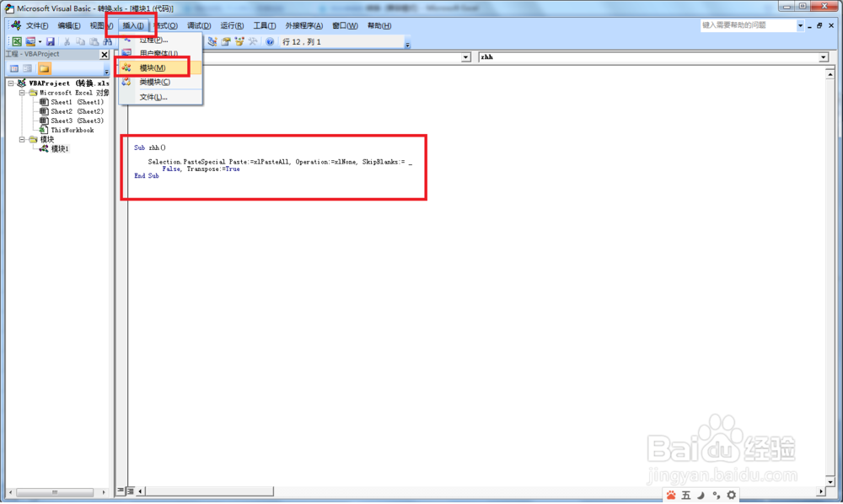The height and width of the screenshot is (504, 843).
Task: Collapse the 模块 folder node
Action: [22, 139]
